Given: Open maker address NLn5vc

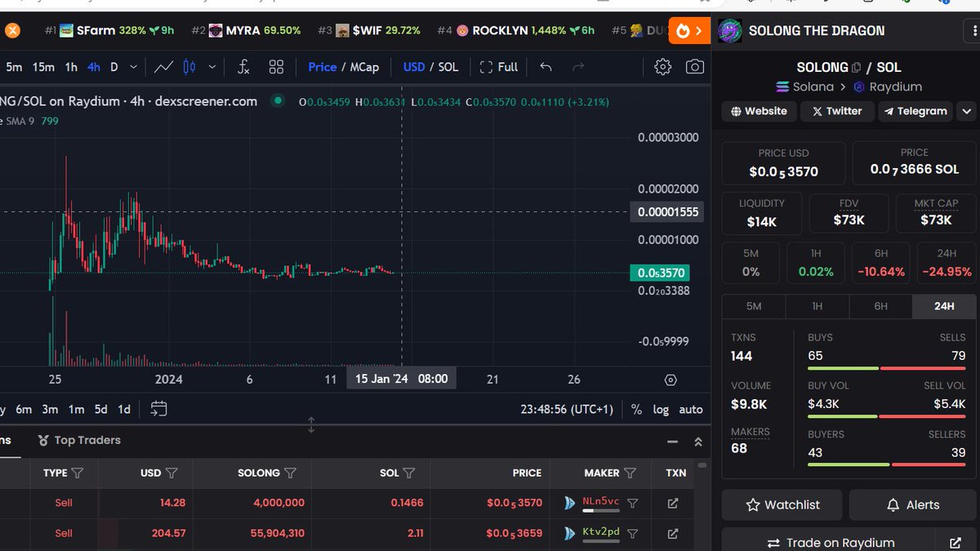Looking at the screenshot, I should coord(600,501).
